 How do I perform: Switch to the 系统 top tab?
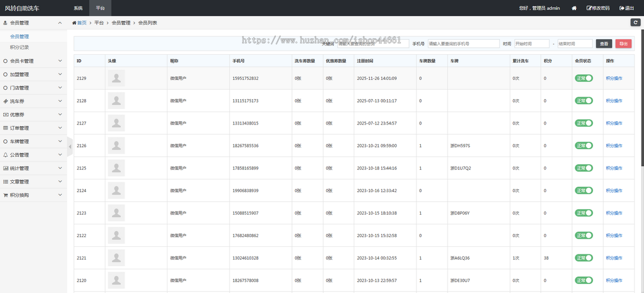(78, 8)
